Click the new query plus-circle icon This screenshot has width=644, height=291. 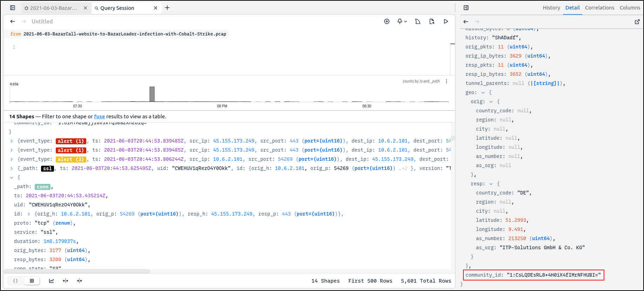387,21
